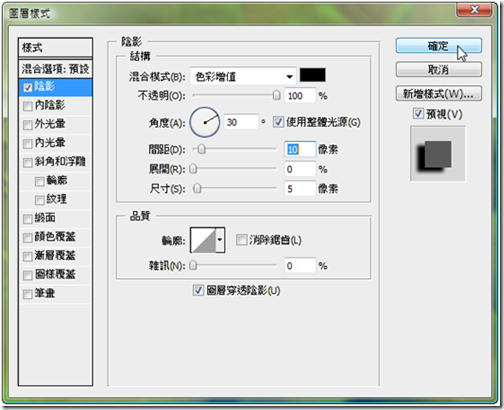
Task: Click the 尺寸 value field showing 5
Action: coord(300,189)
